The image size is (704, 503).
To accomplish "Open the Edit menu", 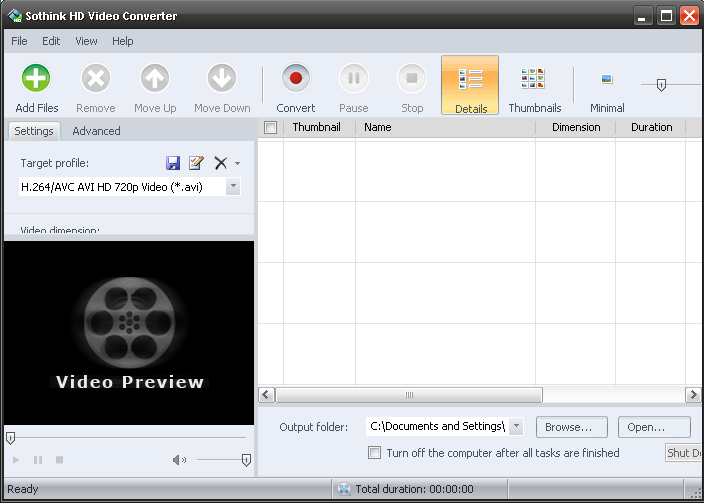I will (x=51, y=41).
